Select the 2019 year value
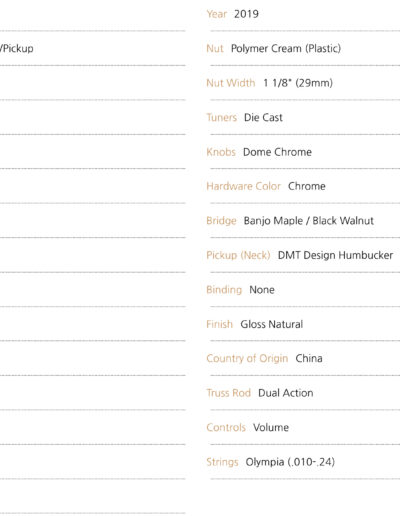Image resolution: width=400 pixels, height=516 pixels. (x=246, y=14)
